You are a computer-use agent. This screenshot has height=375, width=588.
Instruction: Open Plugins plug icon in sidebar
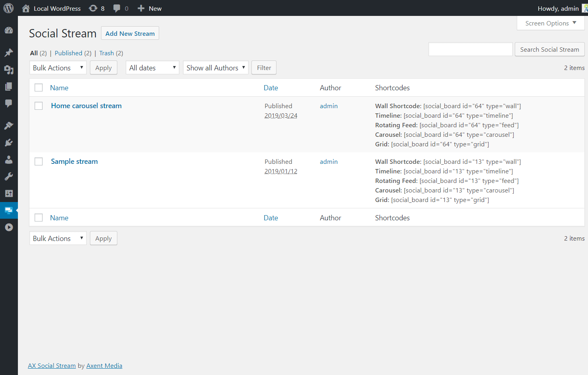[x=9, y=143]
